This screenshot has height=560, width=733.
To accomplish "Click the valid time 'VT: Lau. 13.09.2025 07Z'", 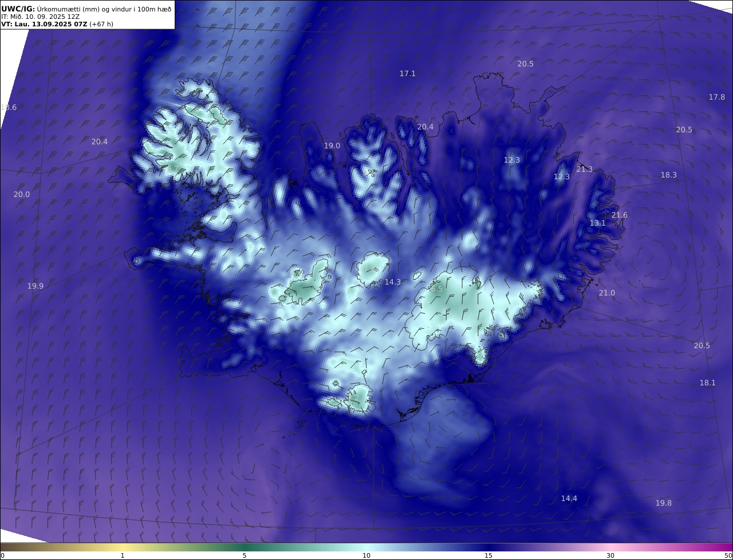I will (x=44, y=24).
